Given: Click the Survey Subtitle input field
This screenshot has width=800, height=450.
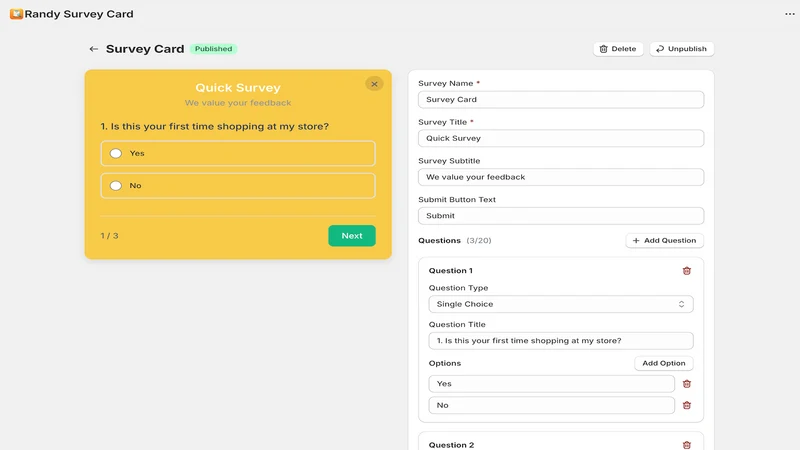Looking at the screenshot, I should coord(561,177).
